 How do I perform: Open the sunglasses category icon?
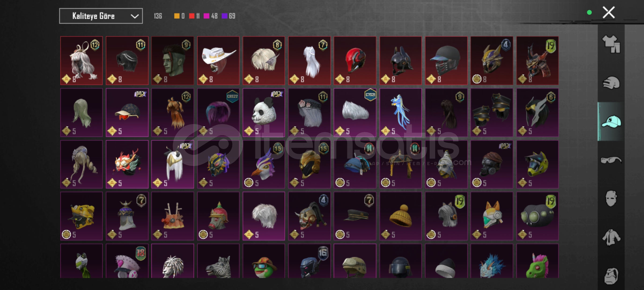[611, 160]
